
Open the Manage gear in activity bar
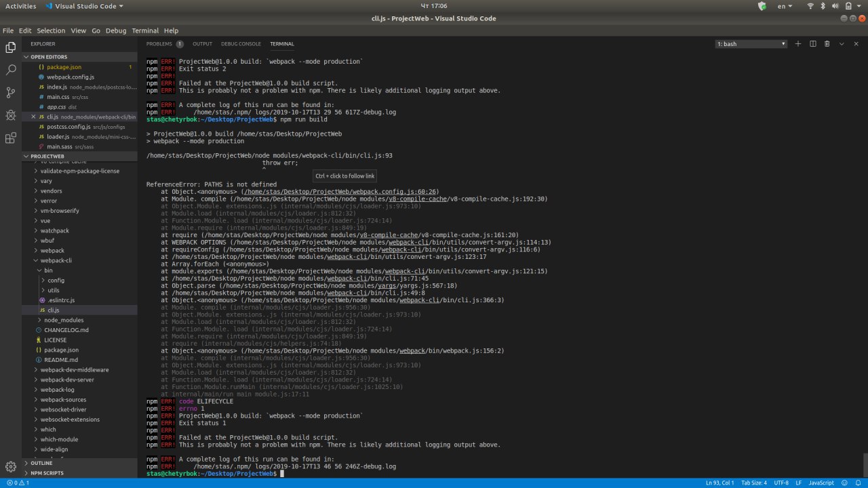11,466
